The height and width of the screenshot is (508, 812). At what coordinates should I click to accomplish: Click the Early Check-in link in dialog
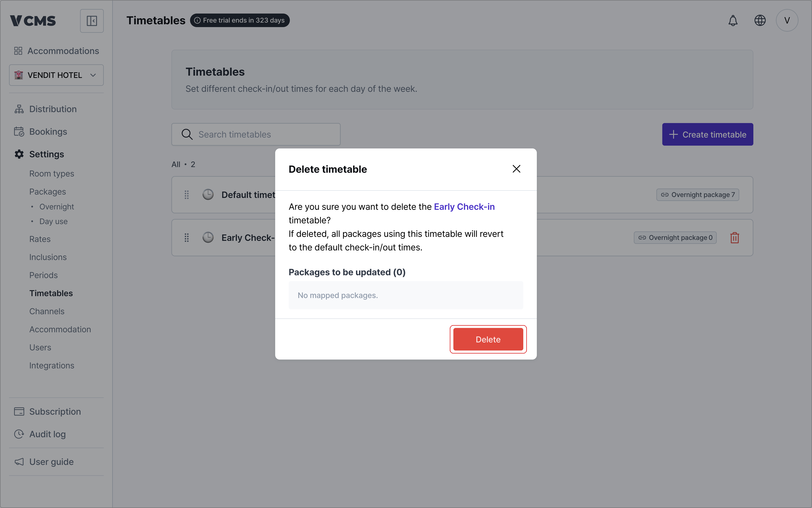coord(464,207)
